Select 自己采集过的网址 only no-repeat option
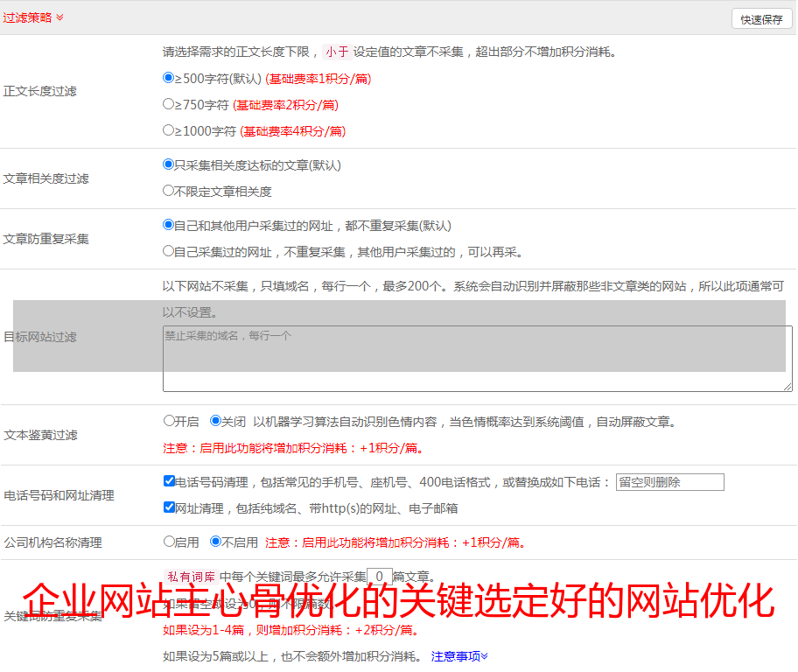 (169, 251)
